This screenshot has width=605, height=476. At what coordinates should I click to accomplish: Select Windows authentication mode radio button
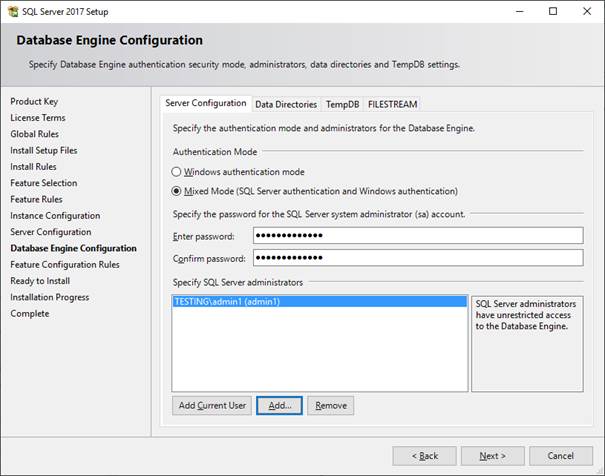(x=176, y=172)
